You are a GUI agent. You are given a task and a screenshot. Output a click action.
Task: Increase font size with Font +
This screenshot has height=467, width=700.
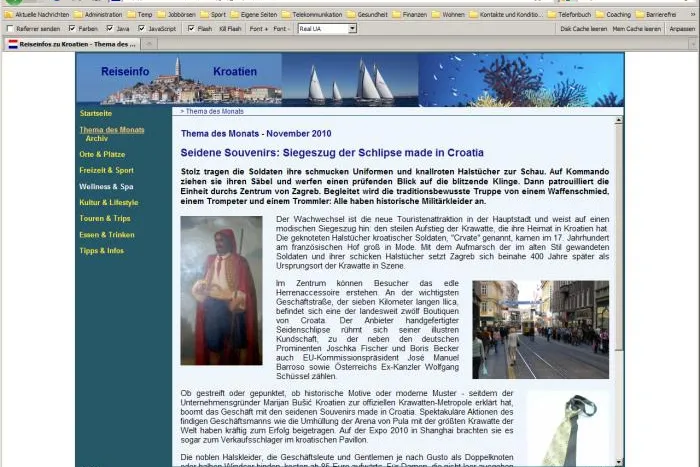(x=258, y=29)
